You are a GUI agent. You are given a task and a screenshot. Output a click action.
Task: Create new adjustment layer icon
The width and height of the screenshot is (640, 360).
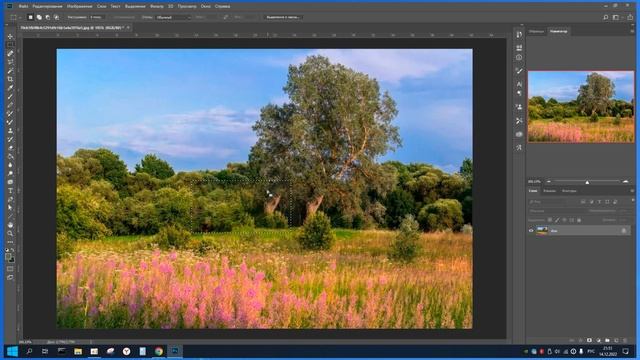[x=598, y=340]
